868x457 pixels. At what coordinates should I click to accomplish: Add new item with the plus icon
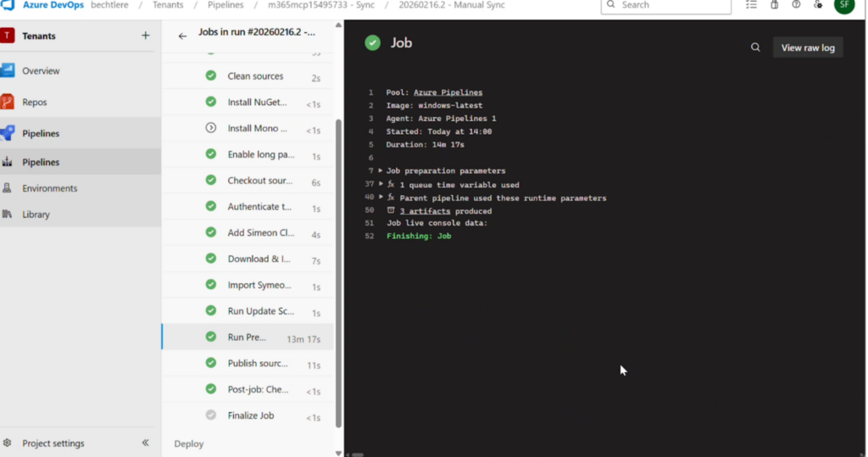coord(145,36)
